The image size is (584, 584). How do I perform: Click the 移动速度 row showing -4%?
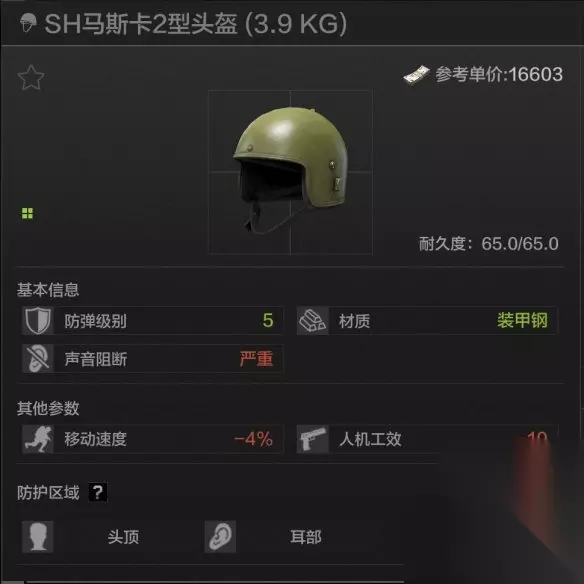[152, 439]
